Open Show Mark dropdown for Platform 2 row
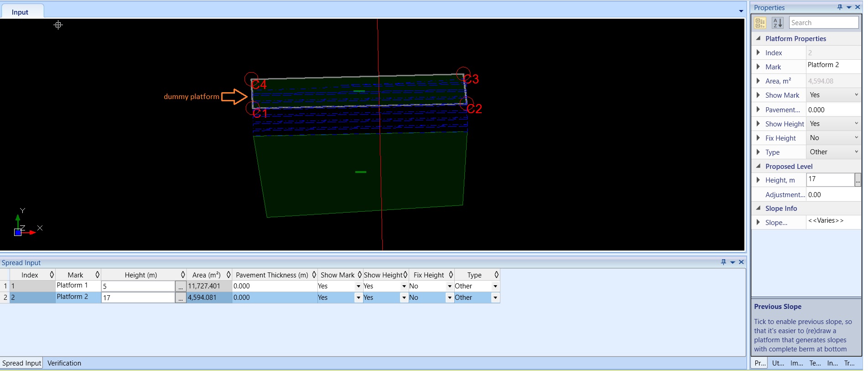The height and width of the screenshot is (371, 868). (358, 298)
